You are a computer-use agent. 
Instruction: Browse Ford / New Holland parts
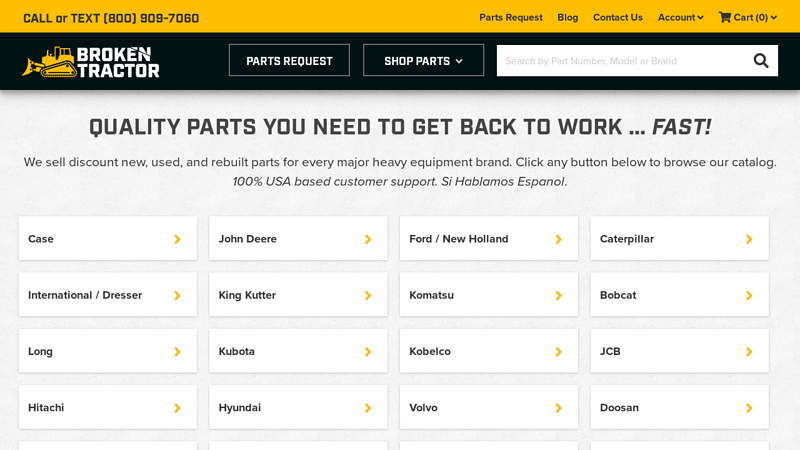pyautogui.click(x=488, y=239)
